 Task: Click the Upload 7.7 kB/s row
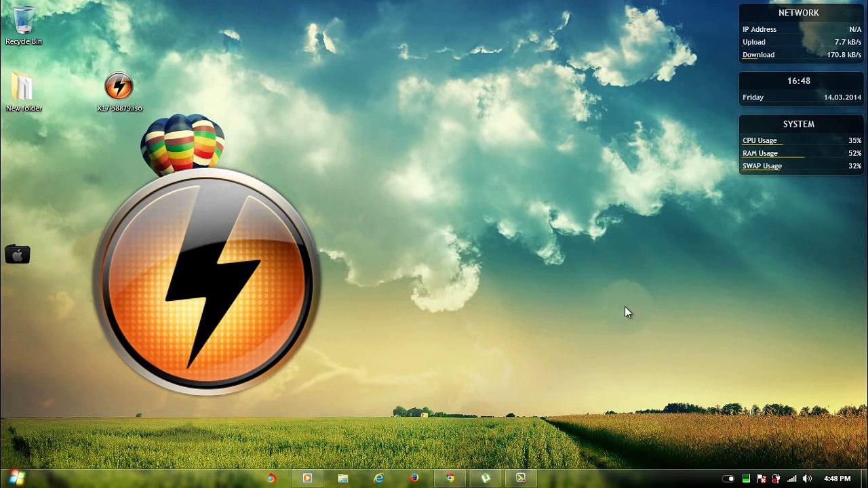[x=802, y=42]
